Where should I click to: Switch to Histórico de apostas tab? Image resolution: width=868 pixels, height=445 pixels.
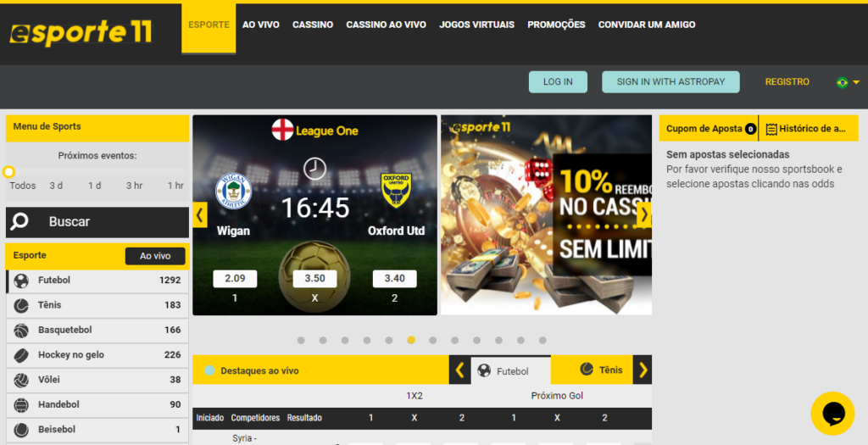[x=809, y=128]
